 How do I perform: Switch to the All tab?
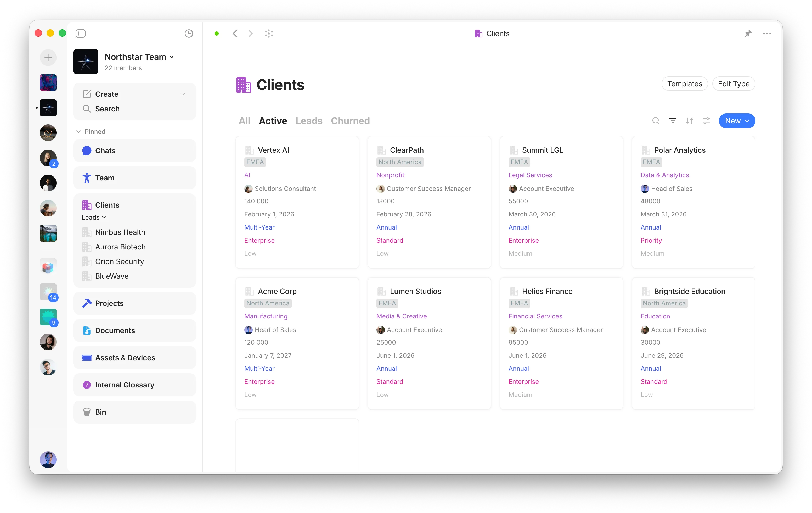[x=245, y=121]
